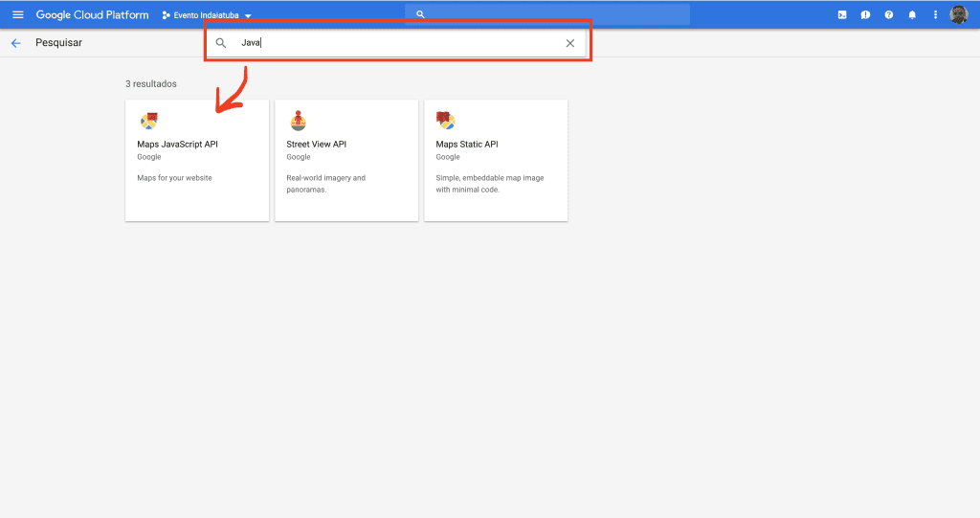Click the Google Cloud Platform logo text
Image resolution: width=980 pixels, height=518 pixels.
[92, 14]
